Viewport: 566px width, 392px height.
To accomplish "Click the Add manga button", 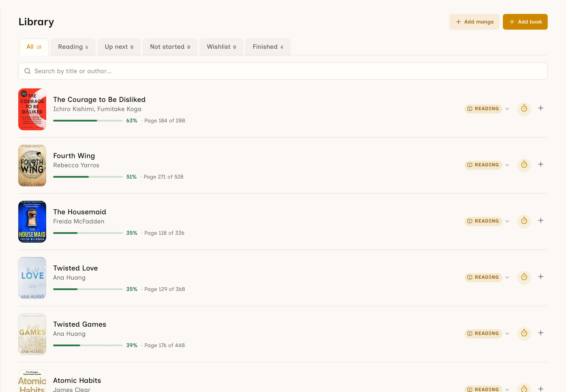I will [474, 22].
